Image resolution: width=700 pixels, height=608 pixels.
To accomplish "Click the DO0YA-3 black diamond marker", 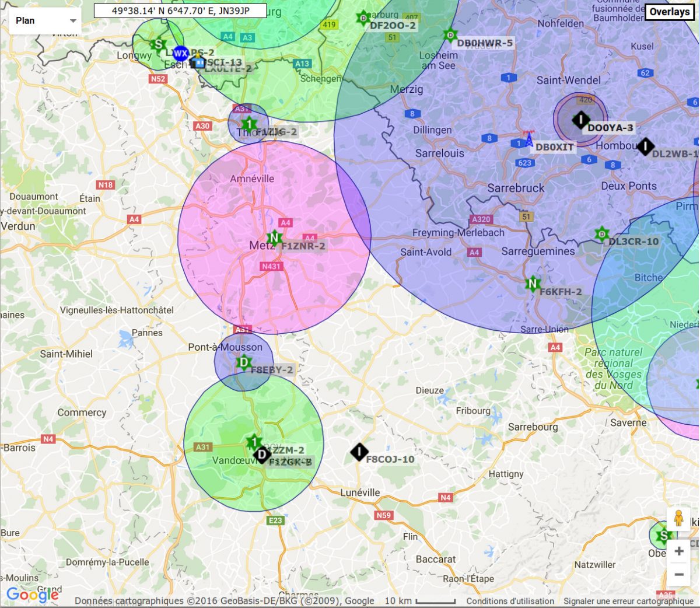I will tap(580, 120).
